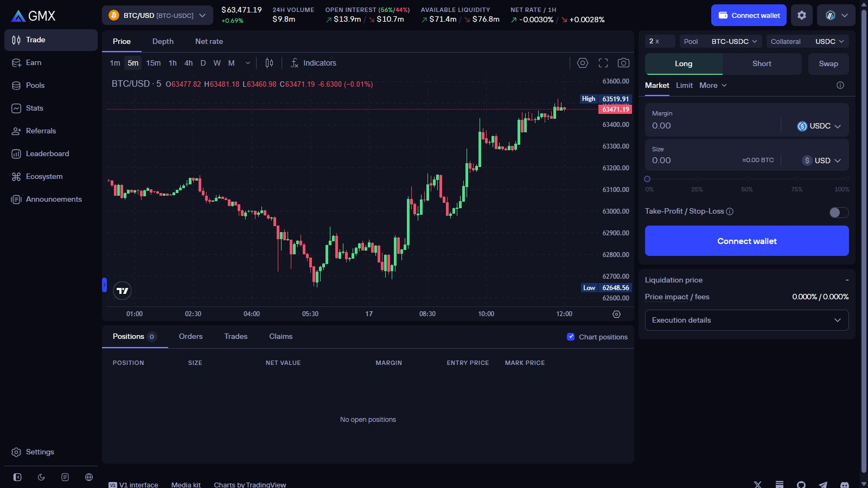868x488 pixels.
Task: Open chart settings hexagon icon
Action: (x=583, y=63)
